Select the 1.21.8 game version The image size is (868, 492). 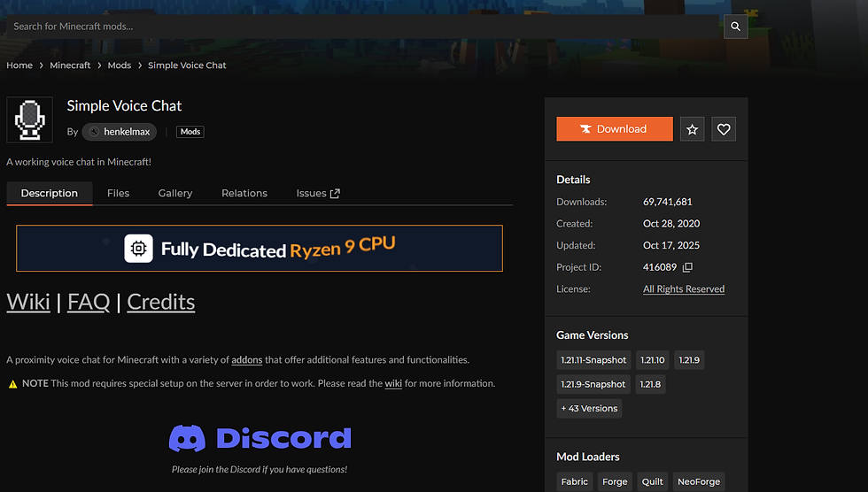(650, 384)
